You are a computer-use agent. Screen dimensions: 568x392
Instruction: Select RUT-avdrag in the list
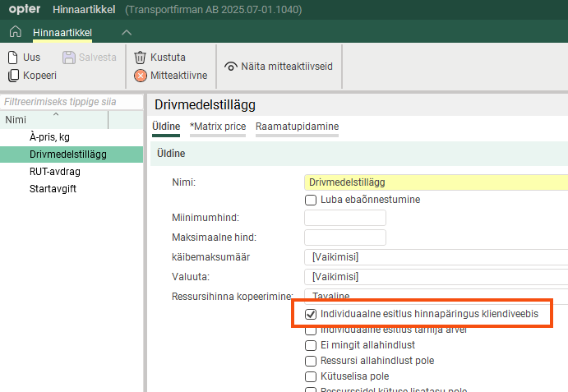[54, 172]
